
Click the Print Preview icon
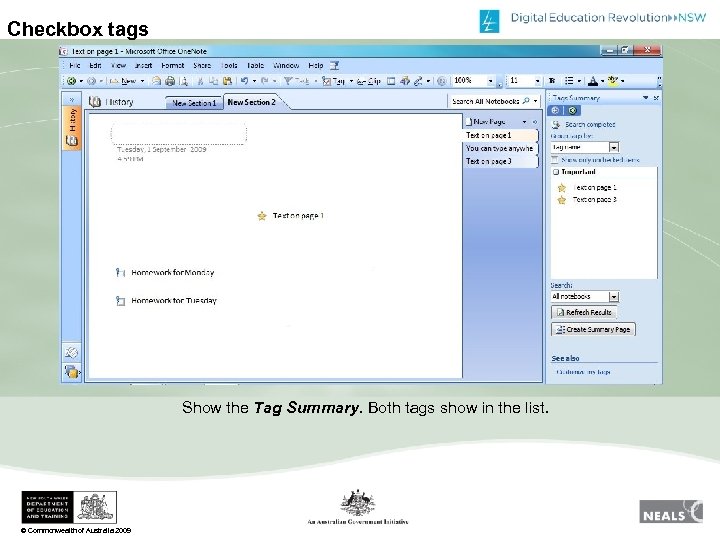point(184,81)
